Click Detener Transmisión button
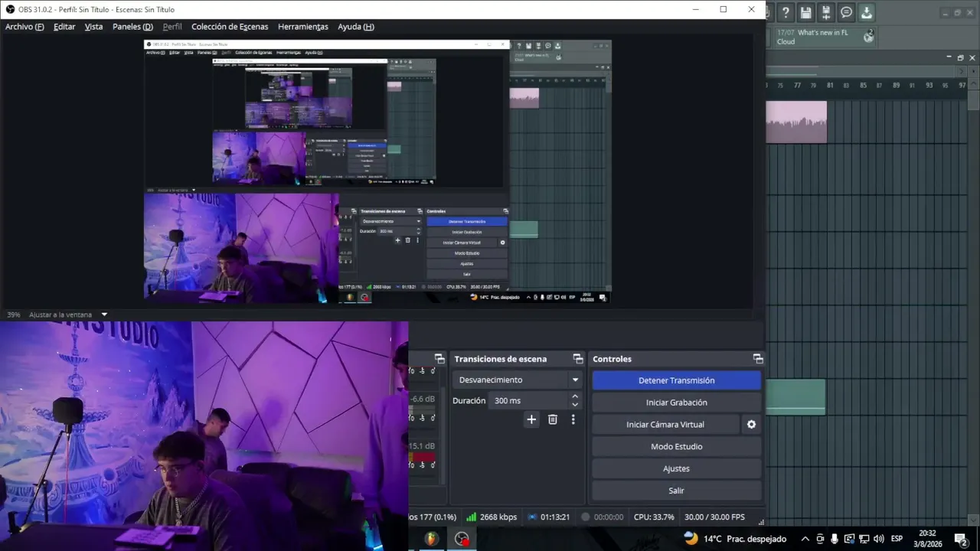Image resolution: width=980 pixels, height=551 pixels. pyautogui.click(x=677, y=380)
